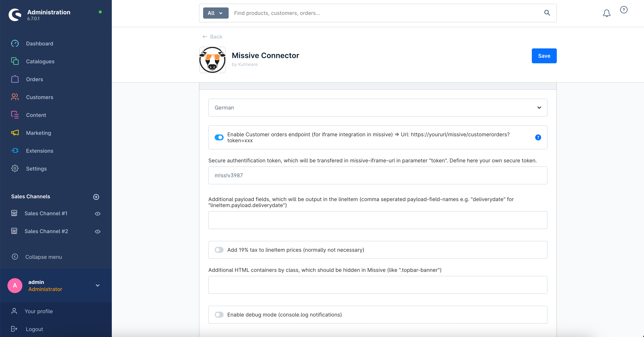Toggle Sales Channel #1 eye icon
The width and height of the screenshot is (644, 337).
(97, 214)
